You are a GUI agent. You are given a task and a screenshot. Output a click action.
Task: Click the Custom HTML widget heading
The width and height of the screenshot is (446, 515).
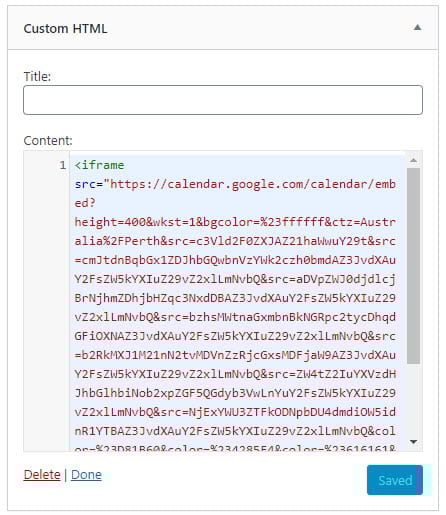point(65,29)
